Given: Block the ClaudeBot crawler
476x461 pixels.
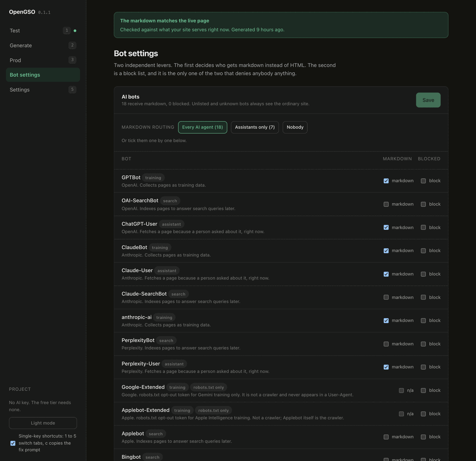Looking at the screenshot, I should pos(423,251).
